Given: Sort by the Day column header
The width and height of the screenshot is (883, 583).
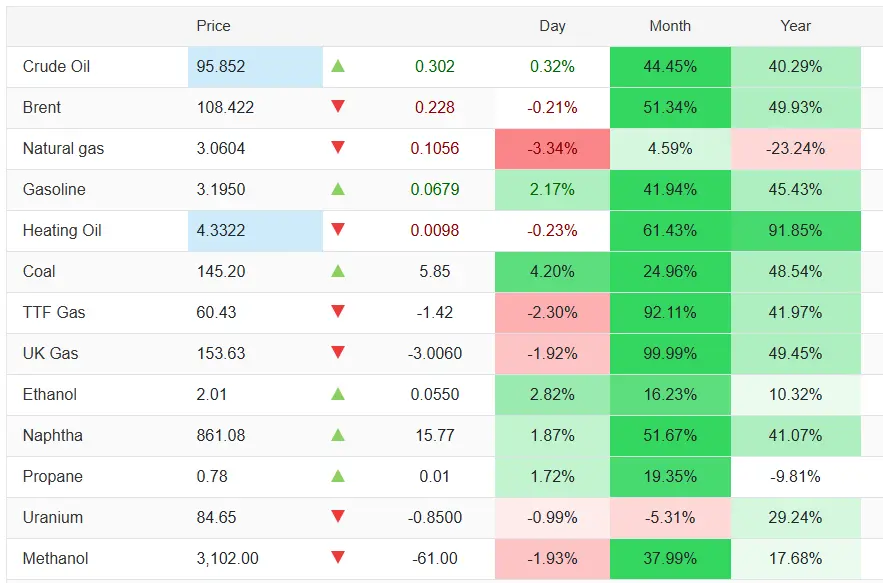Looking at the screenshot, I should pos(552,26).
